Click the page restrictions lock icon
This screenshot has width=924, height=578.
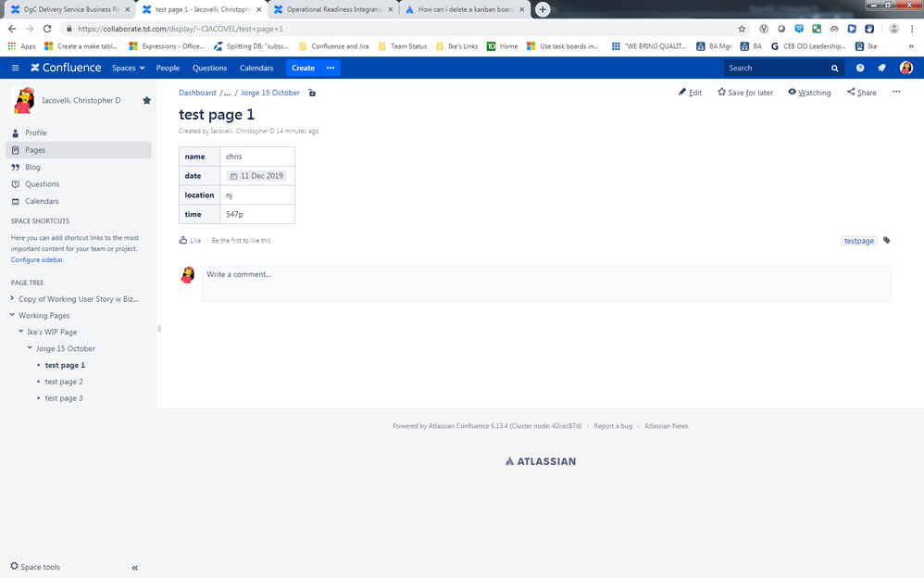click(312, 93)
